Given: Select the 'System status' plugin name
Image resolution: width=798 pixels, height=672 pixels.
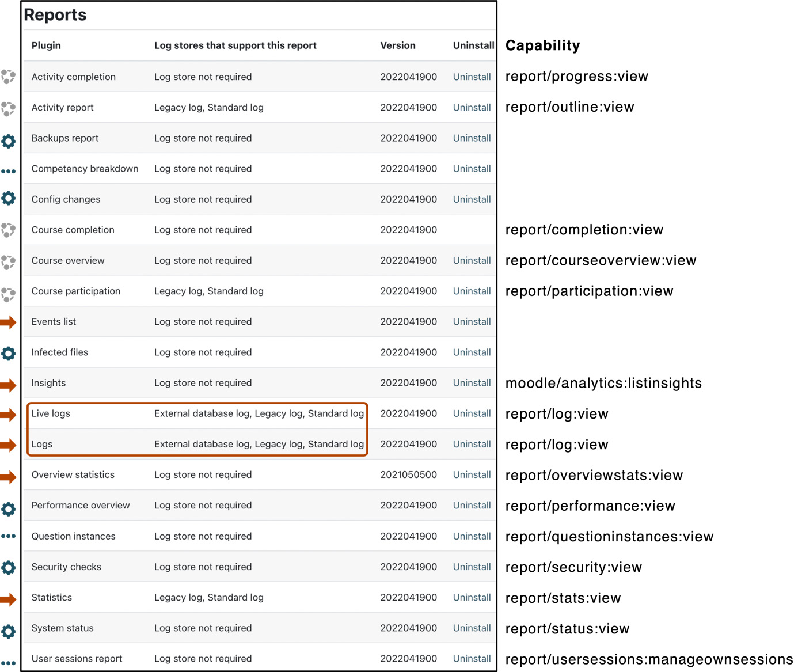Looking at the screenshot, I should point(62,628).
